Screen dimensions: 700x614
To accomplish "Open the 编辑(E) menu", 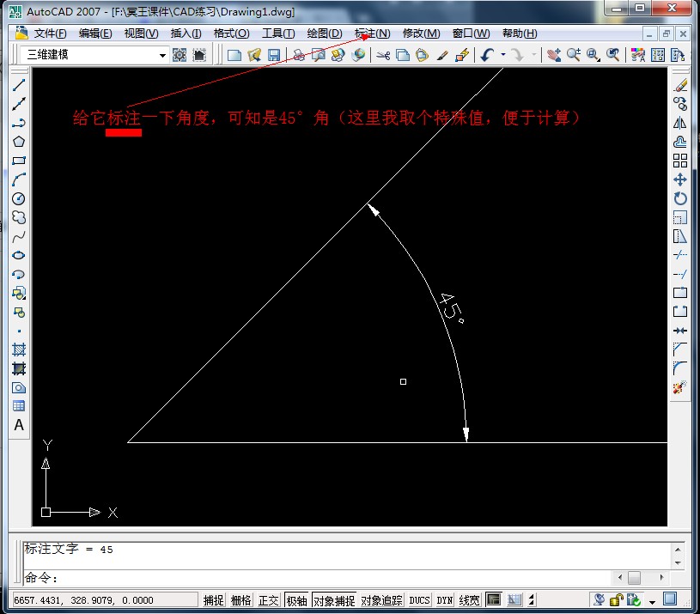I will pyautogui.click(x=95, y=33).
